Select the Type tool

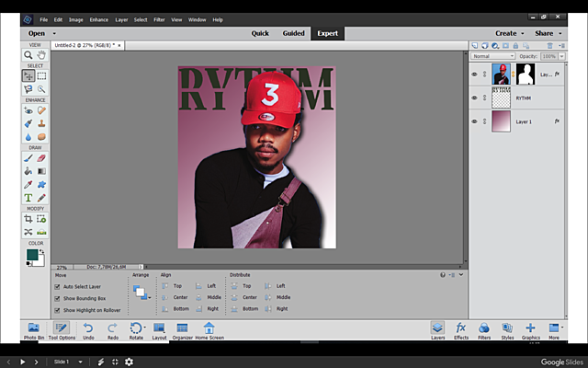click(x=28, y=198)
